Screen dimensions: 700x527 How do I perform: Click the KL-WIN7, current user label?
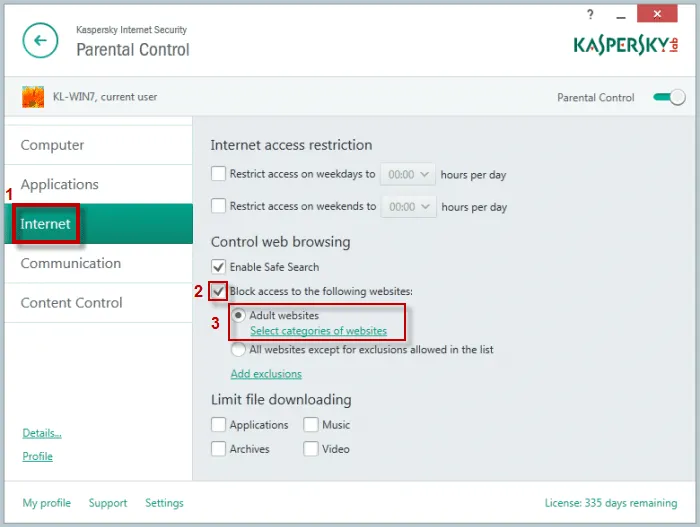[x=105, y=97]
